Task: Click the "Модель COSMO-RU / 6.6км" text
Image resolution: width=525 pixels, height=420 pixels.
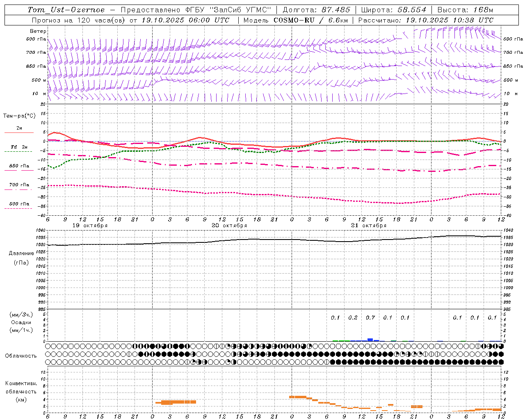Action: point(295,20)
